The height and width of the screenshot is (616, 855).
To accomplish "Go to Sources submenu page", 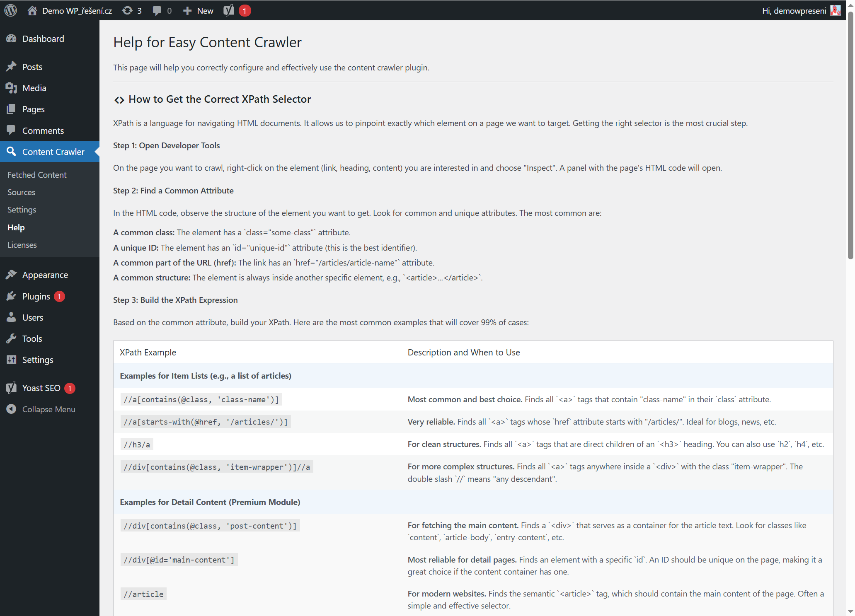I will point(21,192).
